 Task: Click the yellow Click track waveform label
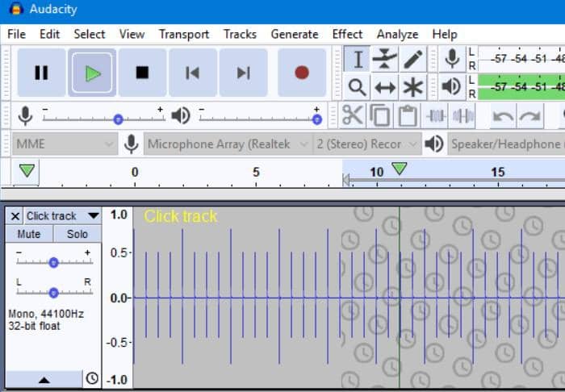pos(181,217)
